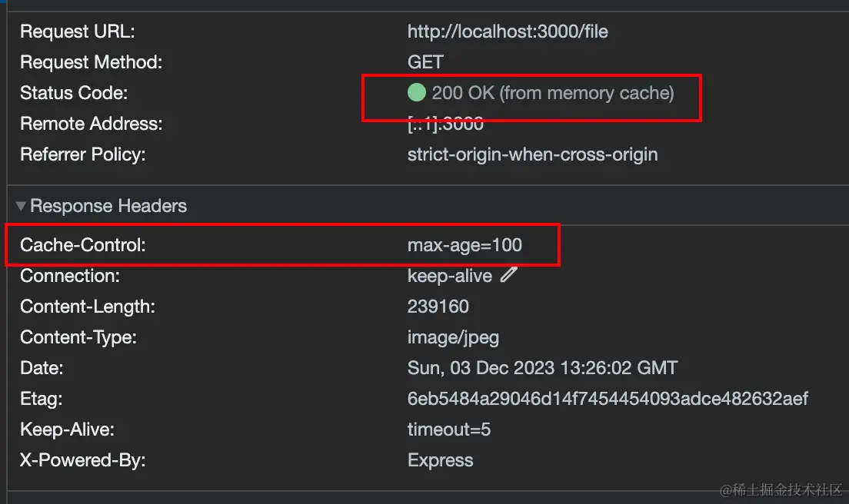Click the X-Powered-By Express value
The width and height of the screenshot is (849, 504).
click(440, 460)
